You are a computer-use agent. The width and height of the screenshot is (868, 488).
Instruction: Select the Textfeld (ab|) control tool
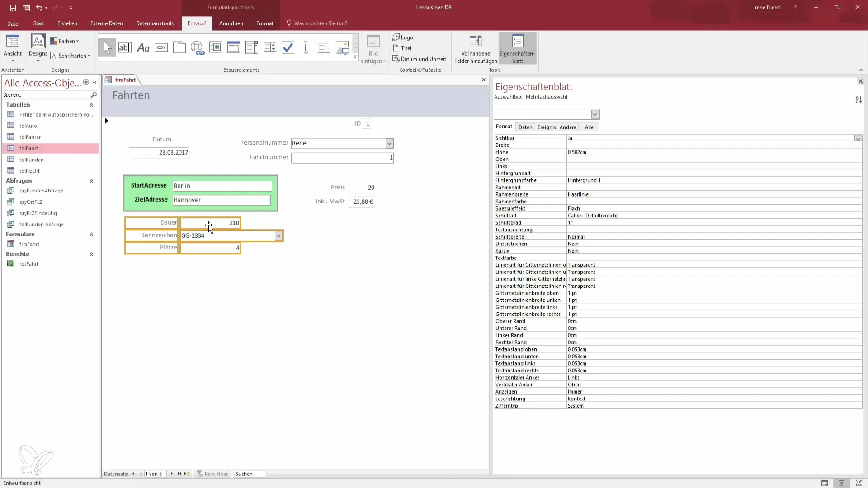[125, 47]
